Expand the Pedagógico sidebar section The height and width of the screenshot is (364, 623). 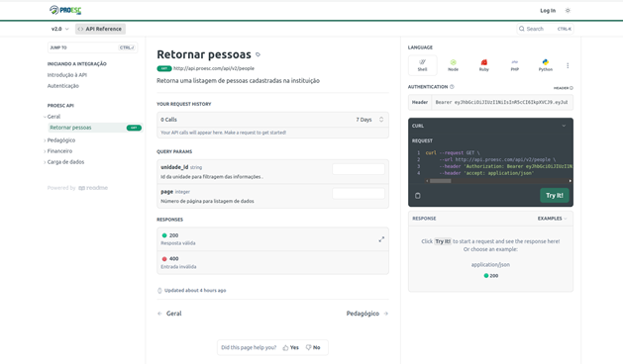coord(61,140)
